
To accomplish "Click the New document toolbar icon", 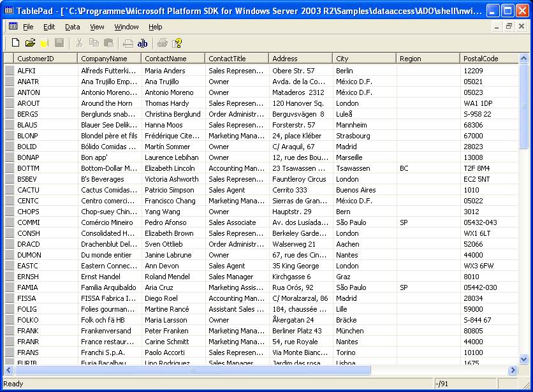I will (16, 43).
